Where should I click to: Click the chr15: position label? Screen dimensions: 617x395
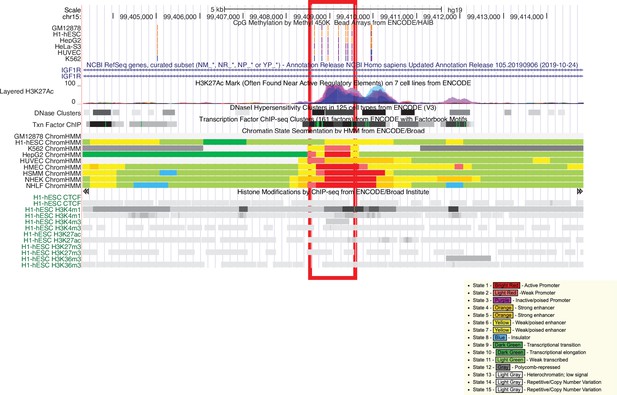click(72, 17)
